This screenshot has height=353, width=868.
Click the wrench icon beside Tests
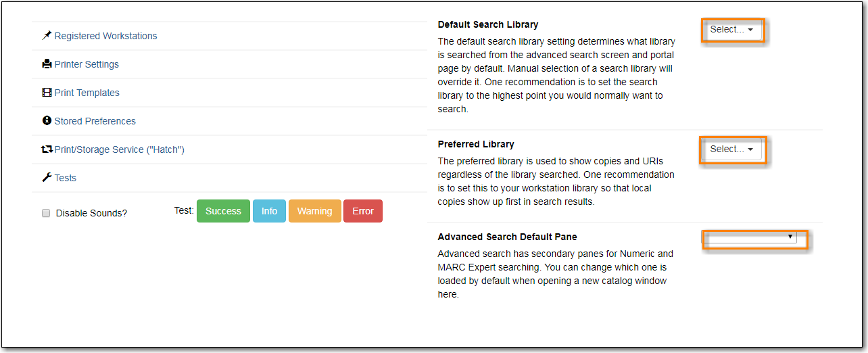pyautogui.click(x=47, y=178)
